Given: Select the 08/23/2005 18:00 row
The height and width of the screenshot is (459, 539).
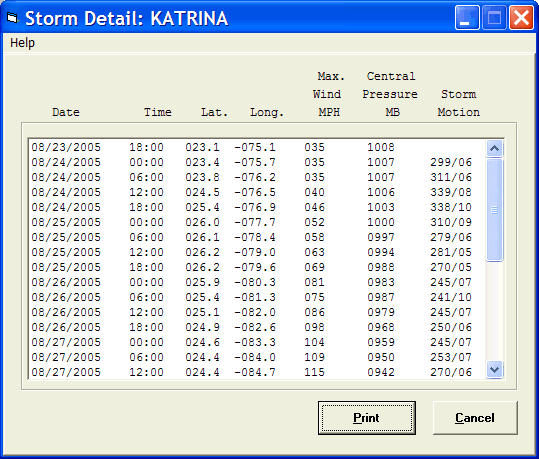Looking at the screenshot, I should [x=257, y=147].
